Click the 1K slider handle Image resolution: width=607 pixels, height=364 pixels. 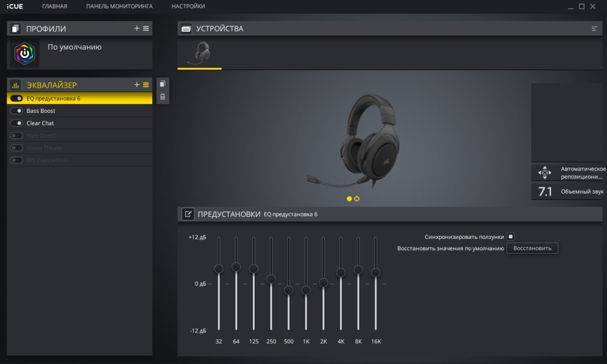[306, 290]
